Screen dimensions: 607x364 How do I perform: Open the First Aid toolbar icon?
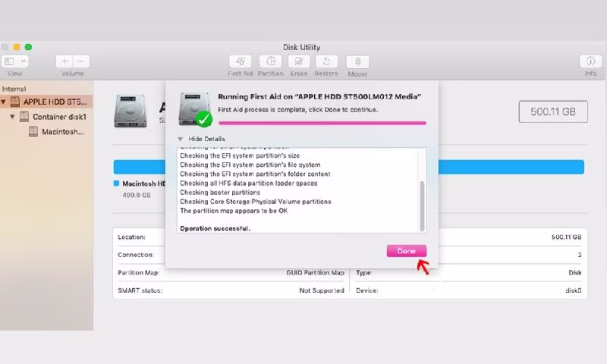[x=240, y=61]
